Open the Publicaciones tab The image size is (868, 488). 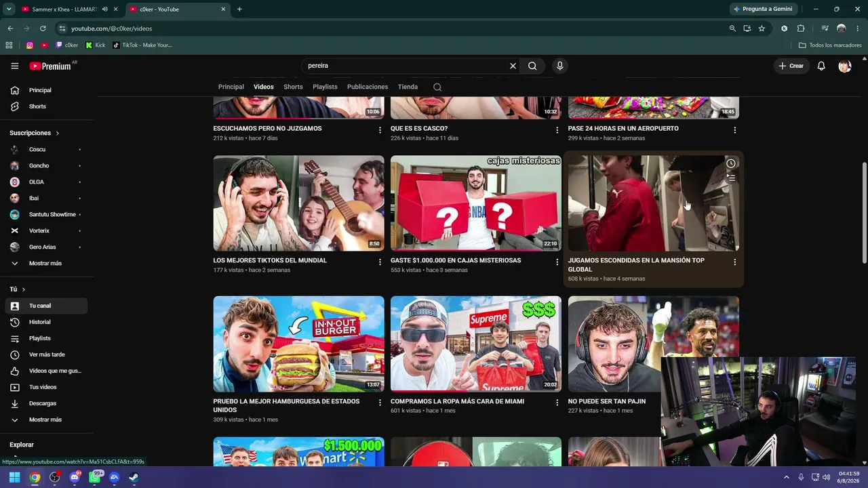[368, 87]
